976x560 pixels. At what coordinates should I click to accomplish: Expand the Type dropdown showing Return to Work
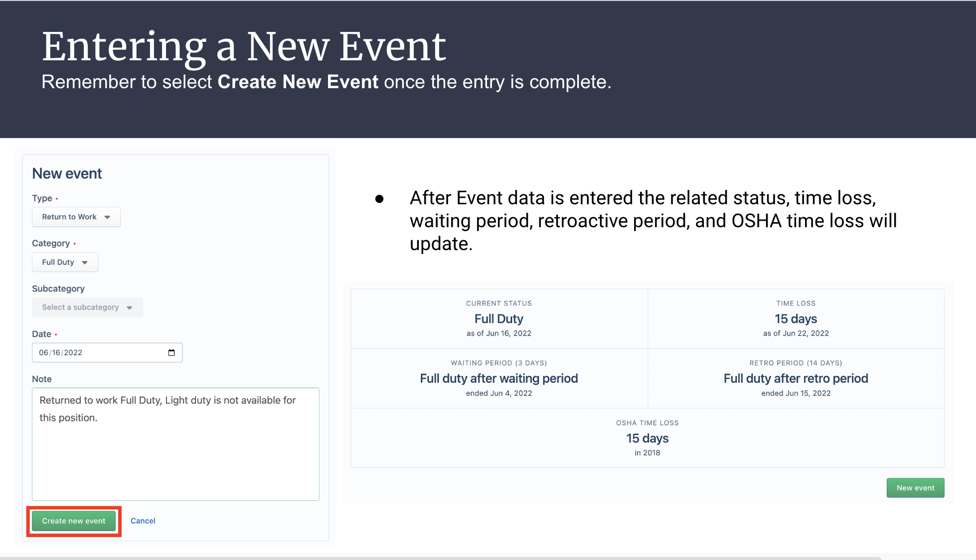tap(76, 217)
